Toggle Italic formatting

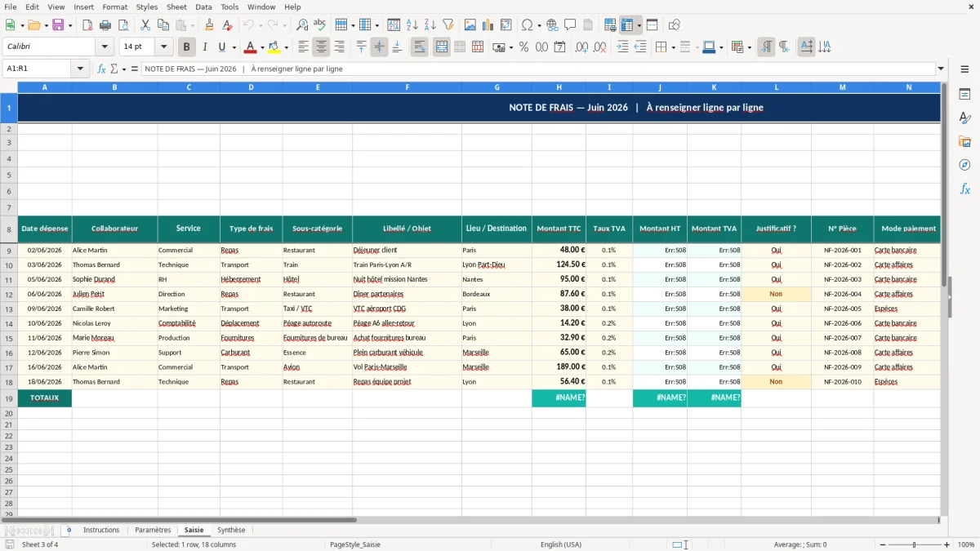(x=205, y=47)
